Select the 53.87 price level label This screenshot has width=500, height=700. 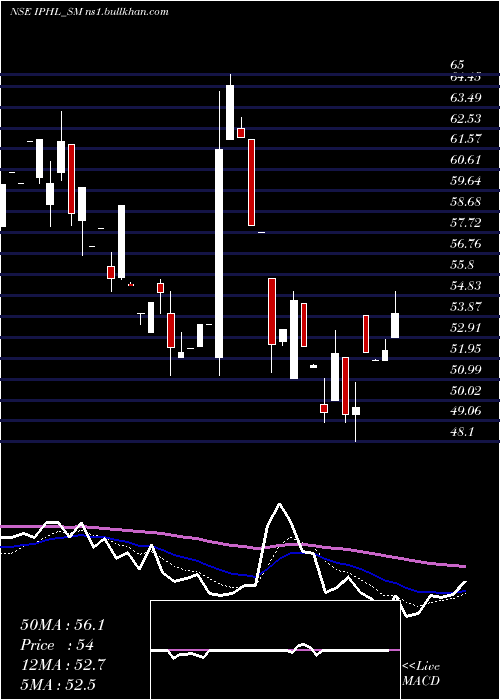pos(466,307)
